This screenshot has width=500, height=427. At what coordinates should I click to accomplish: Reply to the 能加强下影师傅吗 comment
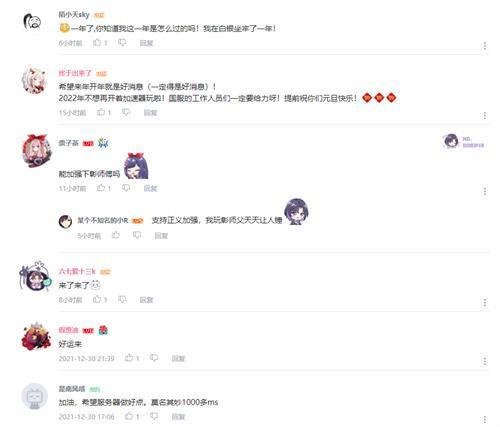[150, 189]
